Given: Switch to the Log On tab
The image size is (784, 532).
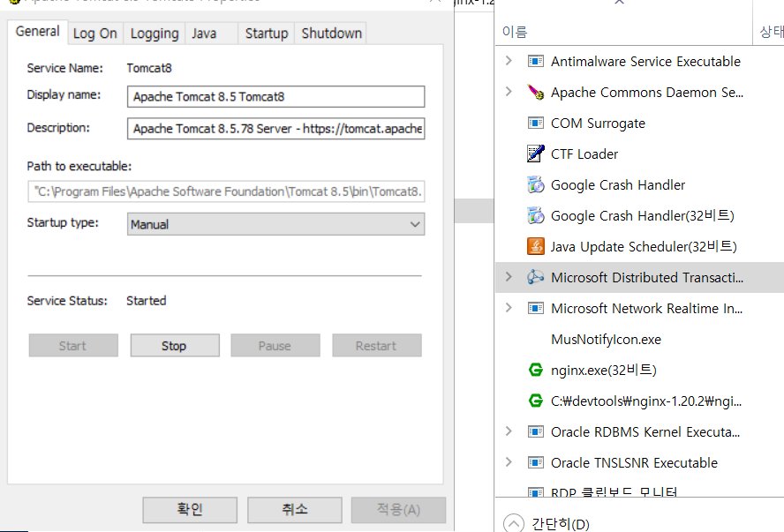Looking at the screenshot, I should 95,34.
